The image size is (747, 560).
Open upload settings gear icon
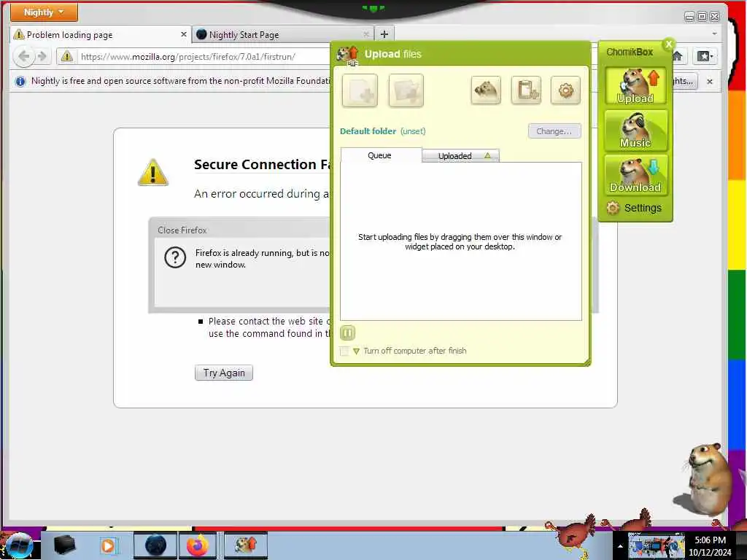(565, 90)
